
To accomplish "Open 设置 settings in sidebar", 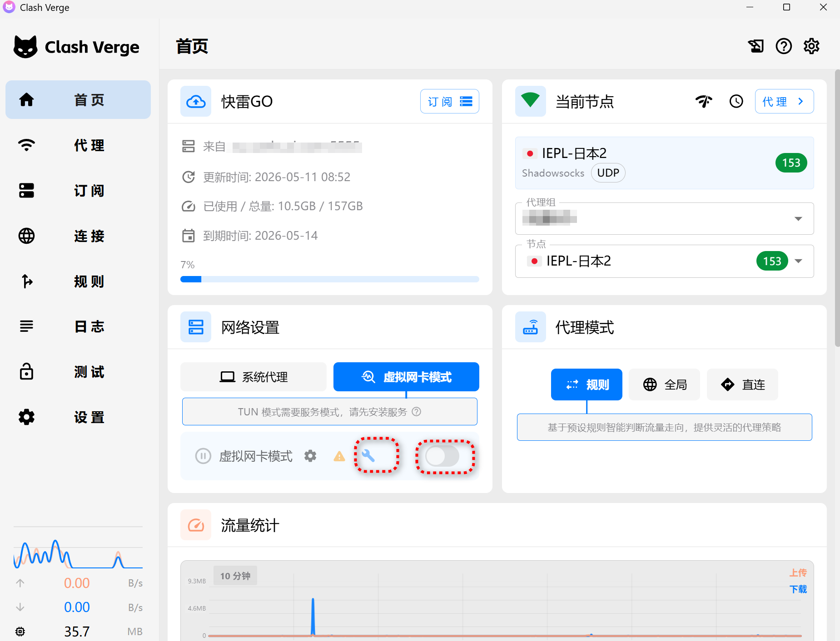I will point(78,417).
